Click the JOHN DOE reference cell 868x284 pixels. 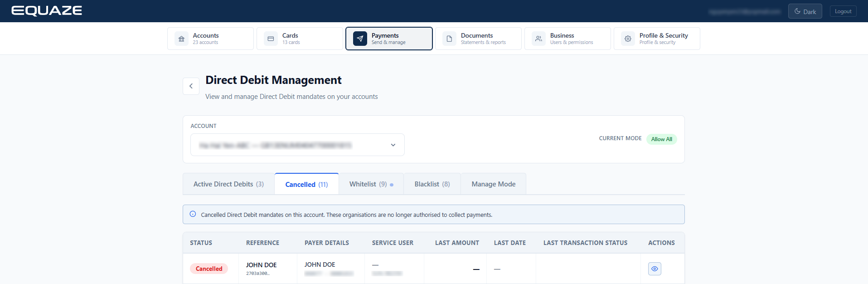[268, 269]
